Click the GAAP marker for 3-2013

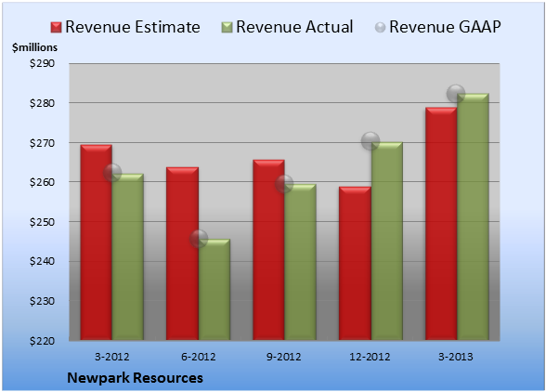(456, 94)
